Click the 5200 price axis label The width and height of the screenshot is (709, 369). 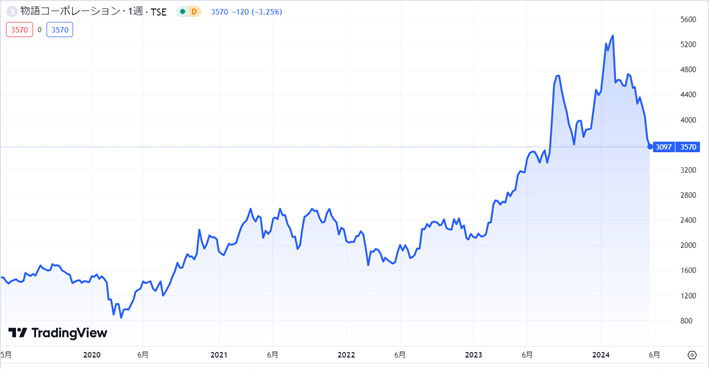coord(688,44)
